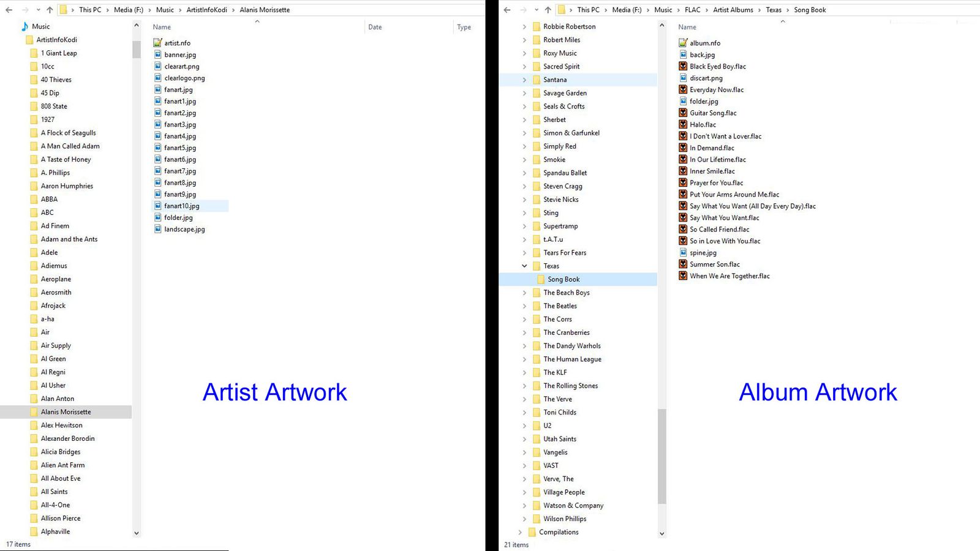Select A Flock of Seagulls folder
980x551 pixels.
tap(68, 133)
